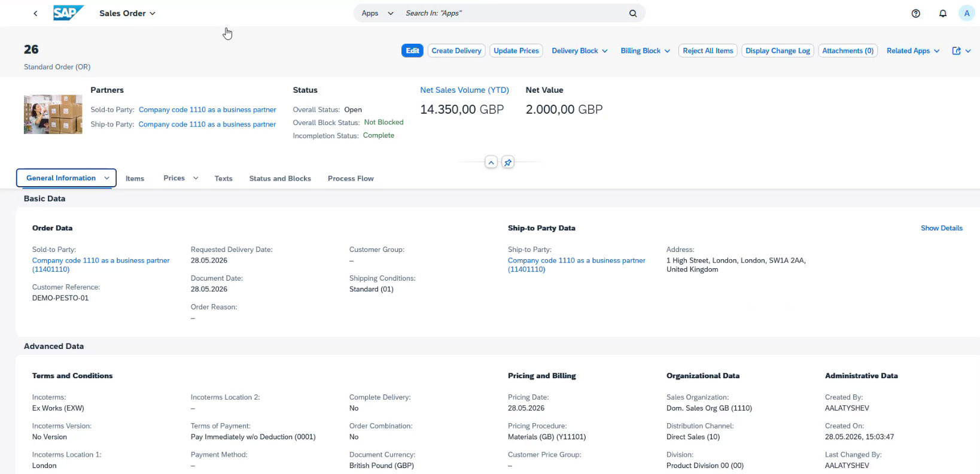Image resolution: width=980 pixels, height=474 pixels.
Task: Click Dom. Sales Org GB (1110)
Action: coord(709,408)
